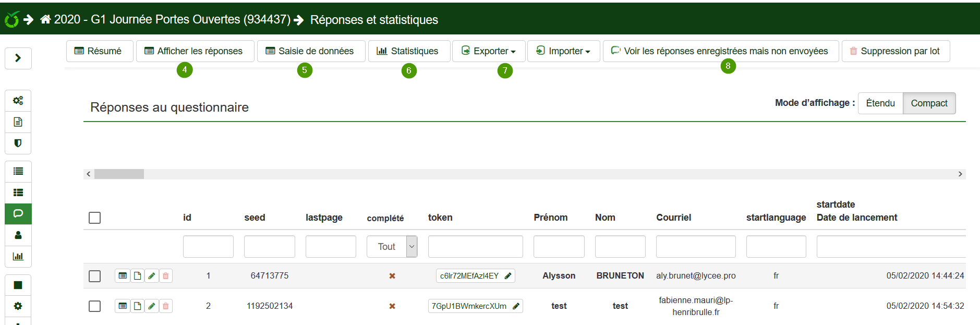Screen dimensions: 980x325
Task: Open survey settings gears icon in sidebar
Action: coord(18,101)
